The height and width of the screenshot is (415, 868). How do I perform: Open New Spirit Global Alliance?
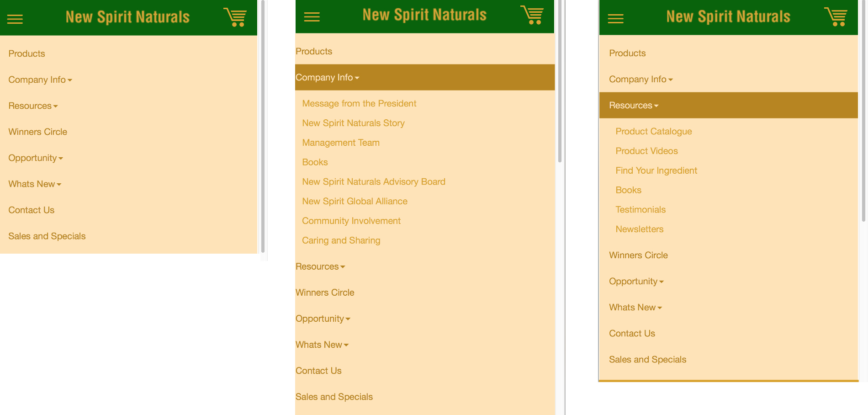(355, 201)
